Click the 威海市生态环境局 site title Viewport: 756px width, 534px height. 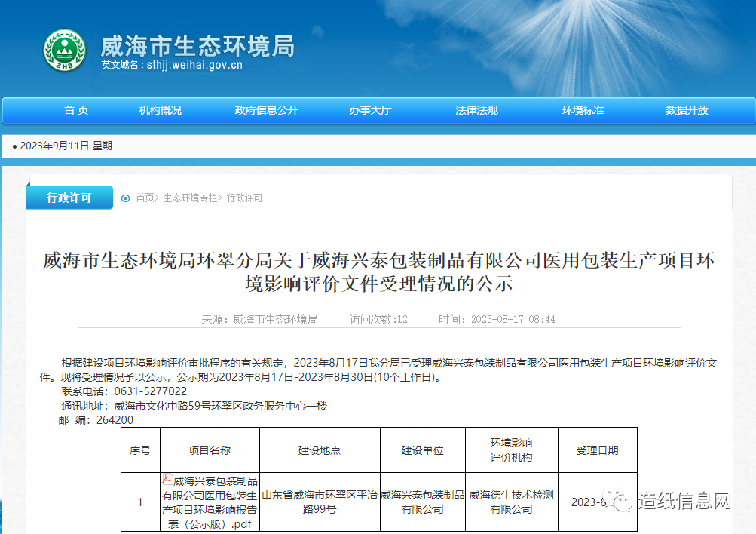pyautogui.click(x=197, y=46)
